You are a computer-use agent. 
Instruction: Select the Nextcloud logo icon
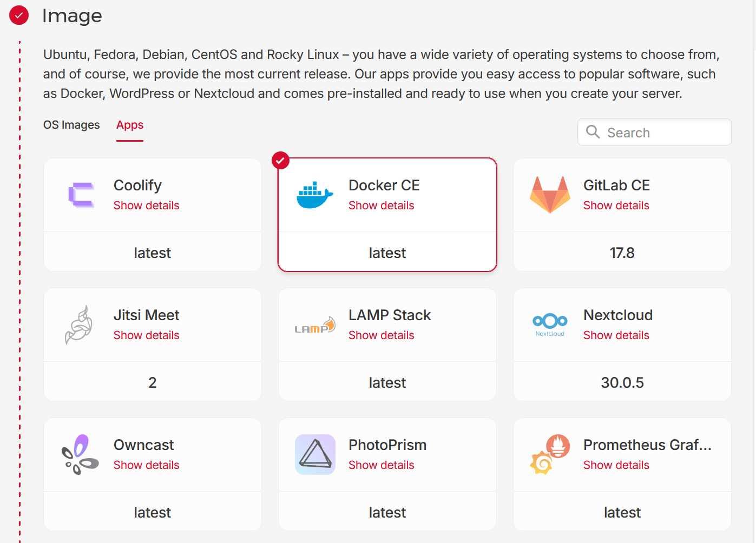tap(550, 325)
